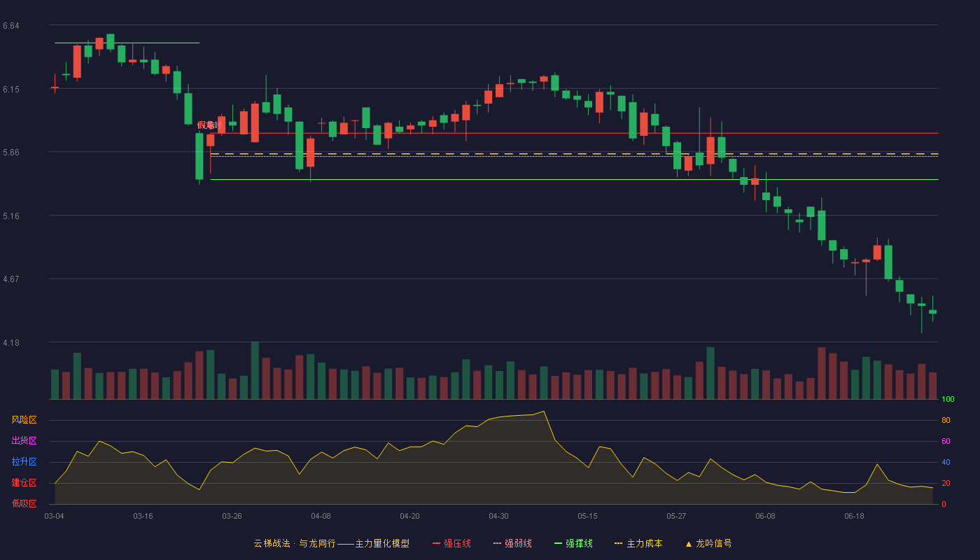Image resolution: width=980 pixels, height=560 pixels.
Task: Toggle the 强弱线 legend entry
Action: coord(512,543)
